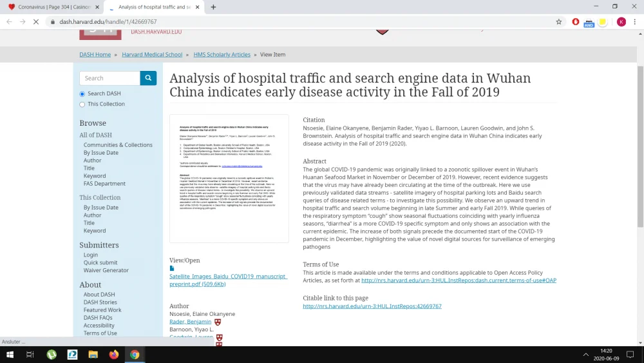Open author Rader, Benjamin link
Screen dimensions: 644x363
coord(190,322)
